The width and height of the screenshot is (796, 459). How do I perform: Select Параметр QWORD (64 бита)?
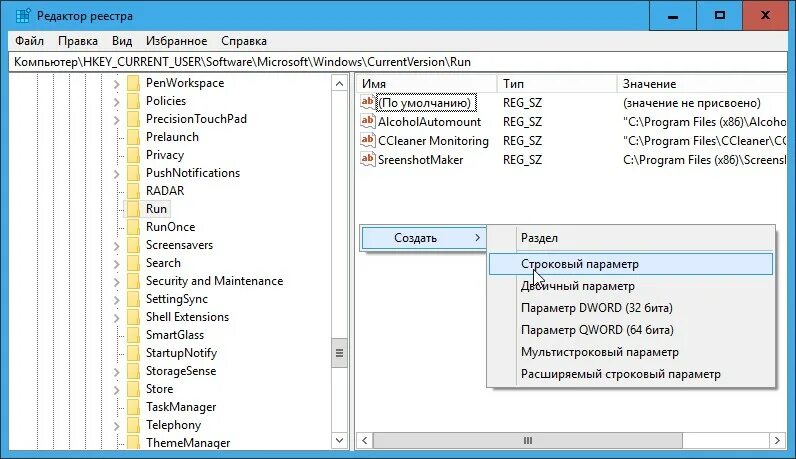[631, 330]
